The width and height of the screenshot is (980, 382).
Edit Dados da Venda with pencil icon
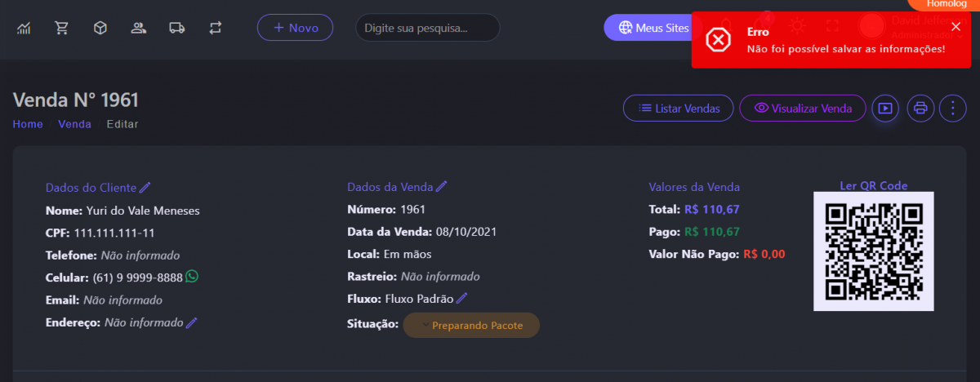tap(442, 187)
